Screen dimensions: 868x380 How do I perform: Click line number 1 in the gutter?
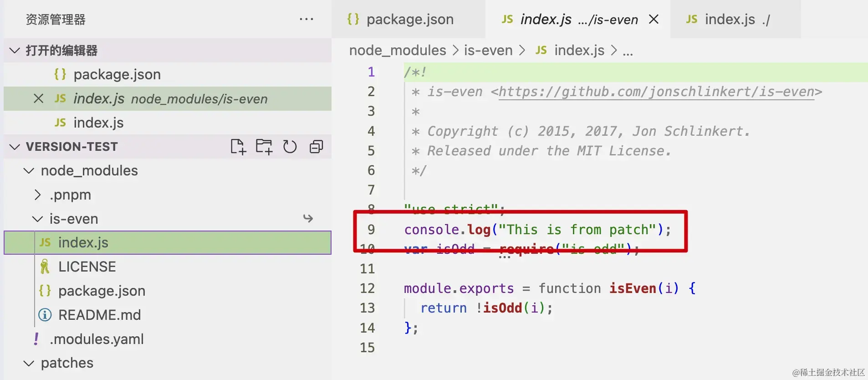371,72
